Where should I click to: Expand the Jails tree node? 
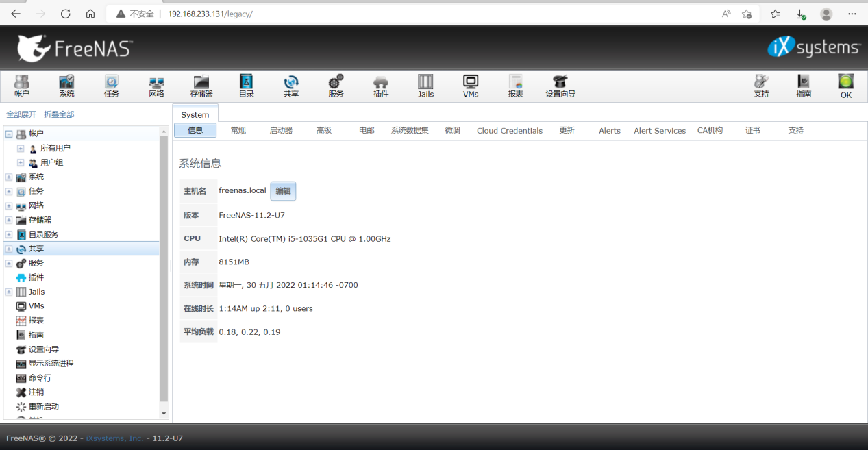[9, 292]
